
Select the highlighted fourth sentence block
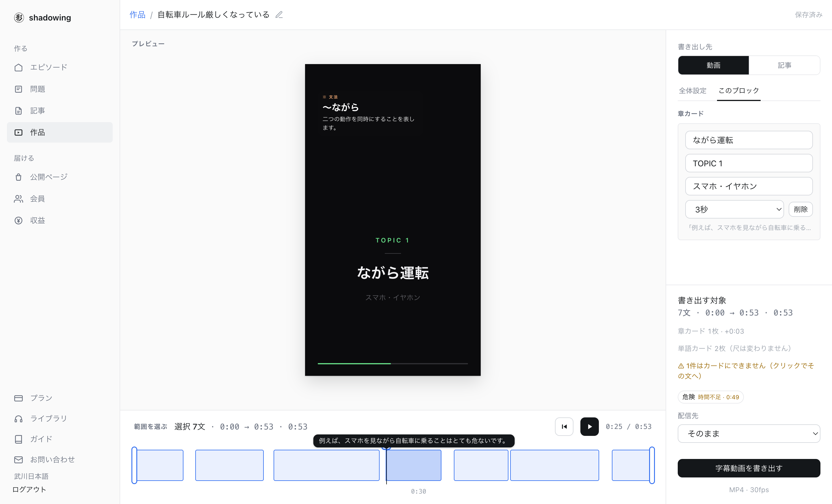click(x=414, y=465)
